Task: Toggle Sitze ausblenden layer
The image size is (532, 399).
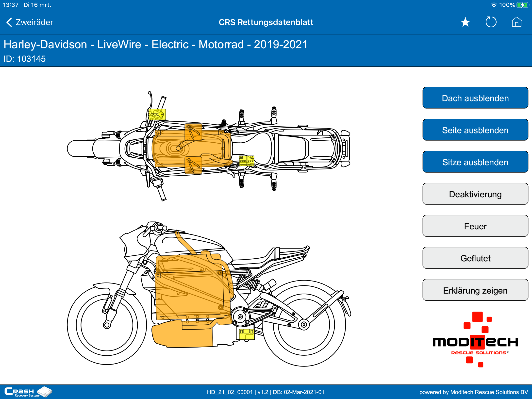Action: coord(475,162)
